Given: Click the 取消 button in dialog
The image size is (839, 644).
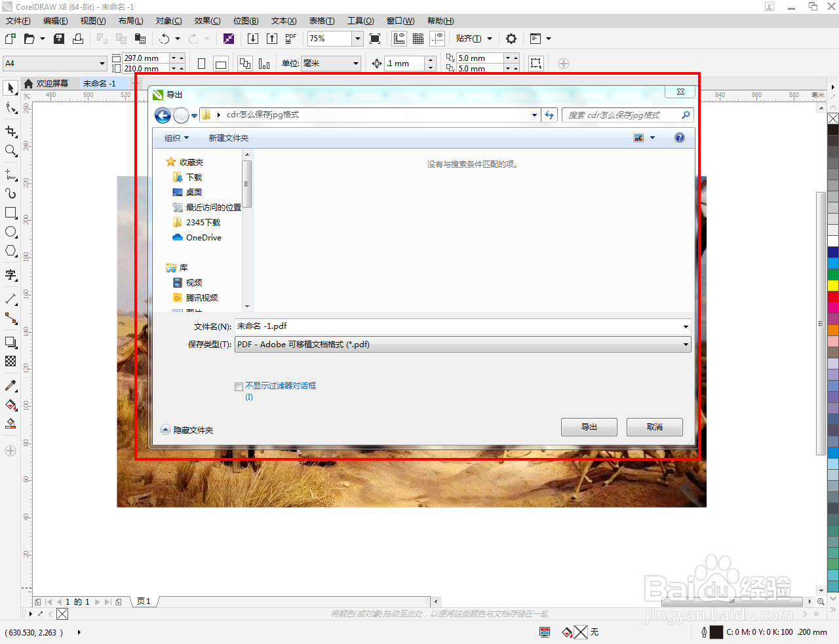Looking at the screenshot, I should click(x=655, y=427).
